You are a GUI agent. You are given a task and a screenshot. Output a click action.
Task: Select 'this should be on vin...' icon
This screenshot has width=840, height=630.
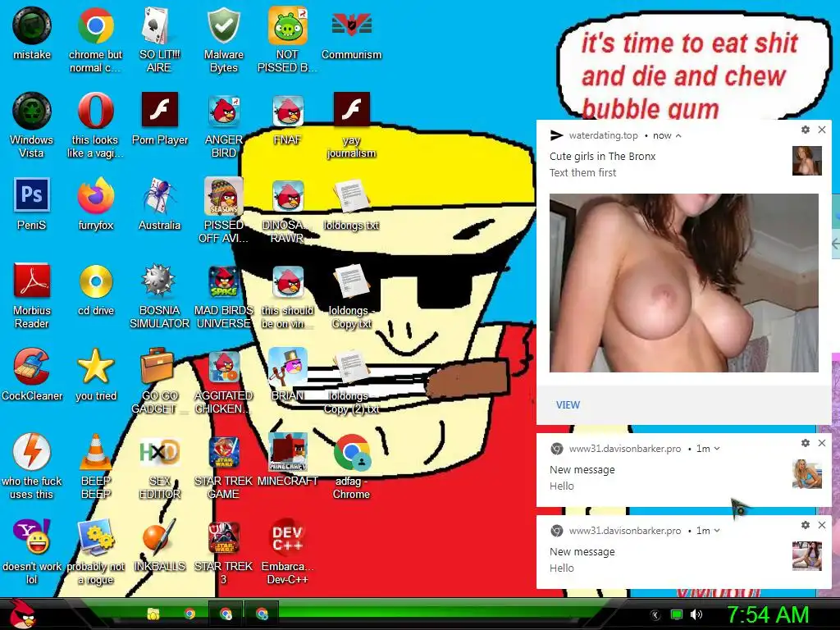click(x=287, y=295)
